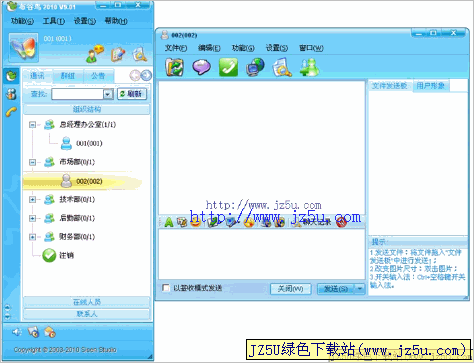Image resolution: width=474 pixels, height=363 pixels.
Task: Click the picture icon next to the green A
Action: click(182, 222)
